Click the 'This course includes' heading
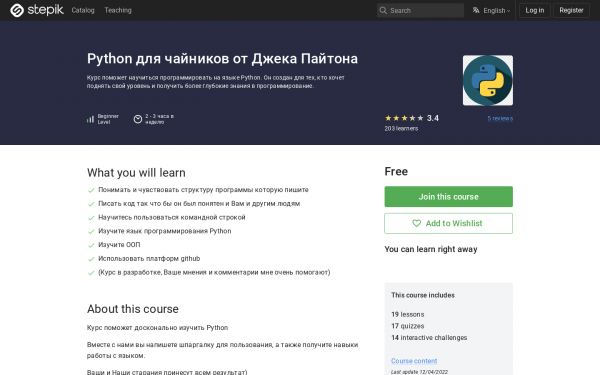Image resolution: width=600 pixels, height=375 pixels. coord(423,295)
